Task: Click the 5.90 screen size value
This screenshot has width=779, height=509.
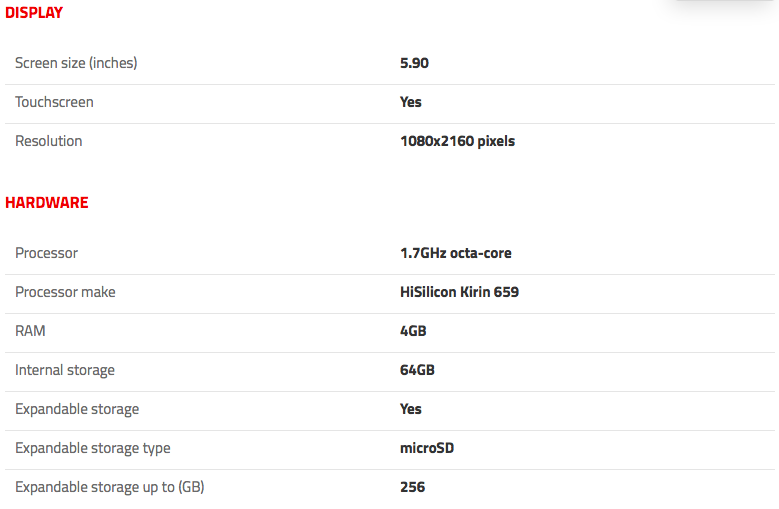Action: (414, 63)
